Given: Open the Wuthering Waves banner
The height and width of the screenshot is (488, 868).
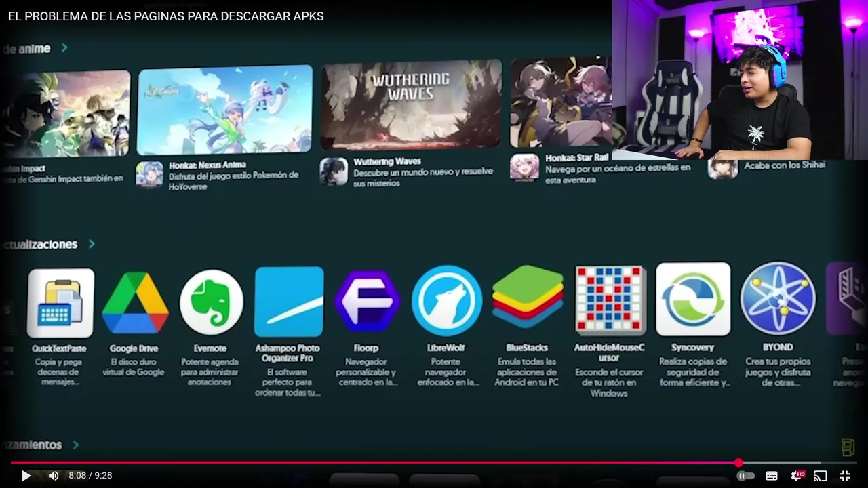Looking at the screenshot, I should 411,105.
